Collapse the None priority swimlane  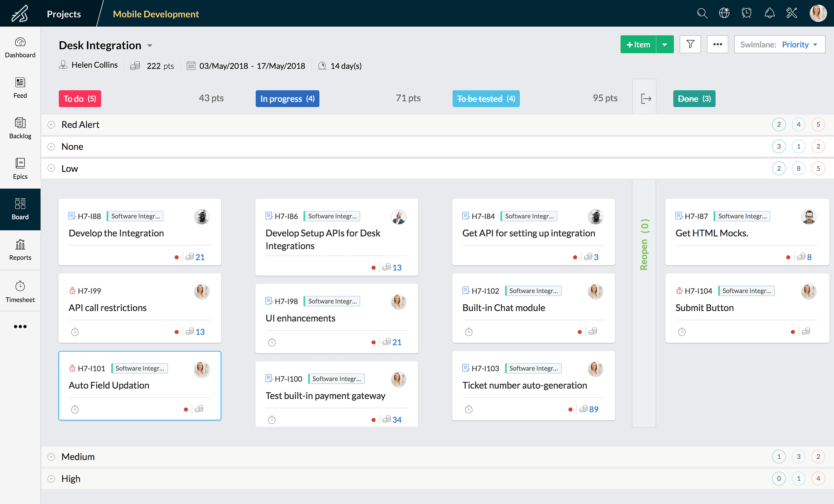tap(52, 146)
